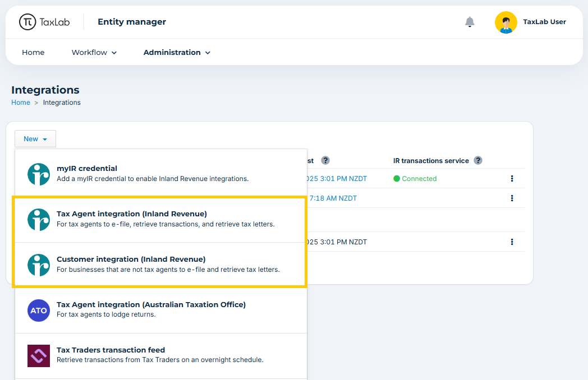Click the TaxLab logo
Image resolution: width=588 pixels, height=380 pixels.
click(x=44, y=22)
